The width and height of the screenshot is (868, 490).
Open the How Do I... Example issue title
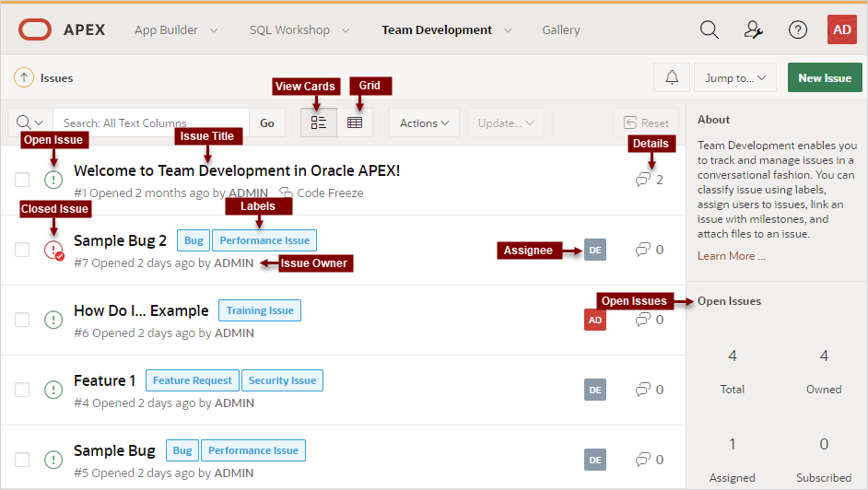point(141,310)
